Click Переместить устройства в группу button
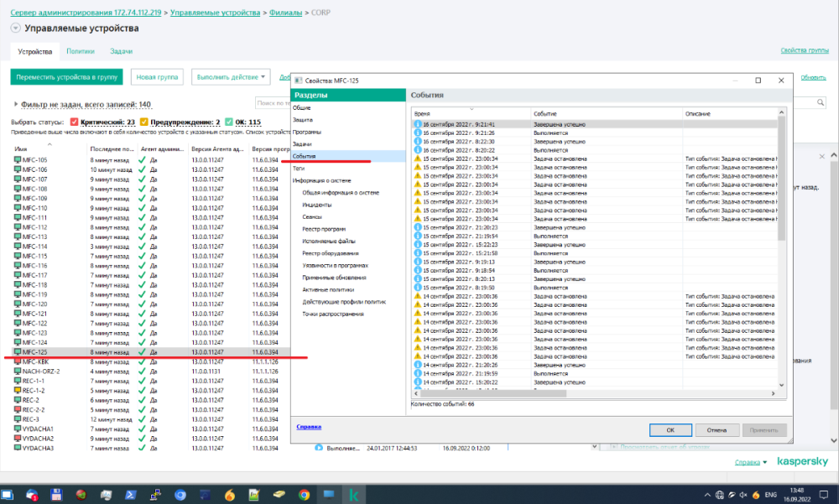 66,77
